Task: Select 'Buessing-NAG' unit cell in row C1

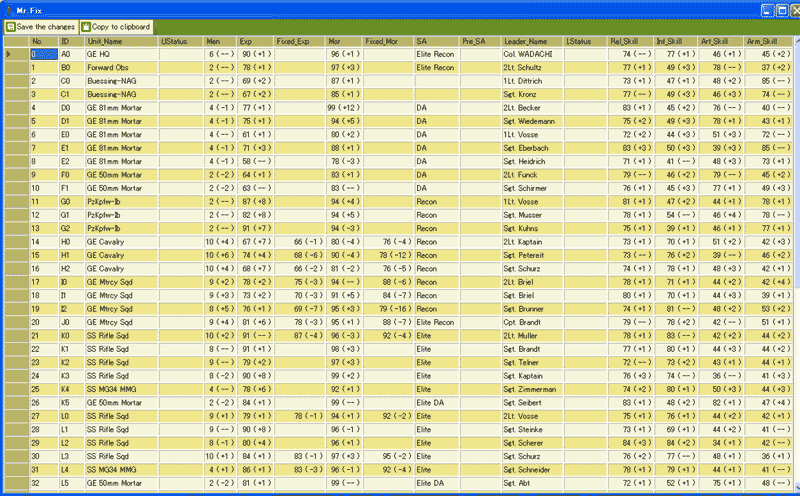Action: pos(121,94)
